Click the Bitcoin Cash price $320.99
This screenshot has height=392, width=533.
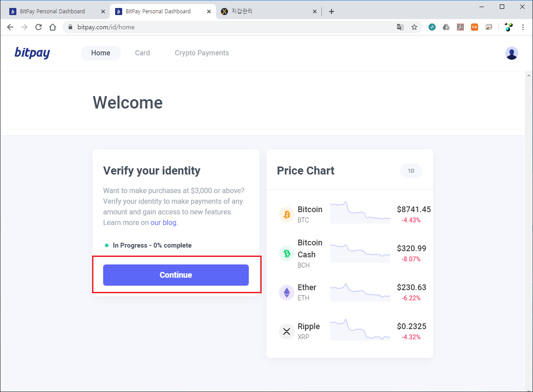[412, 248]
